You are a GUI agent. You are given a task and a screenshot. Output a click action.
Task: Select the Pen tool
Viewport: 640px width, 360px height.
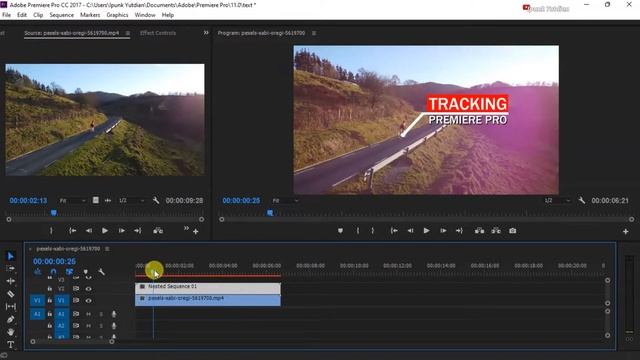pos(11,319)
